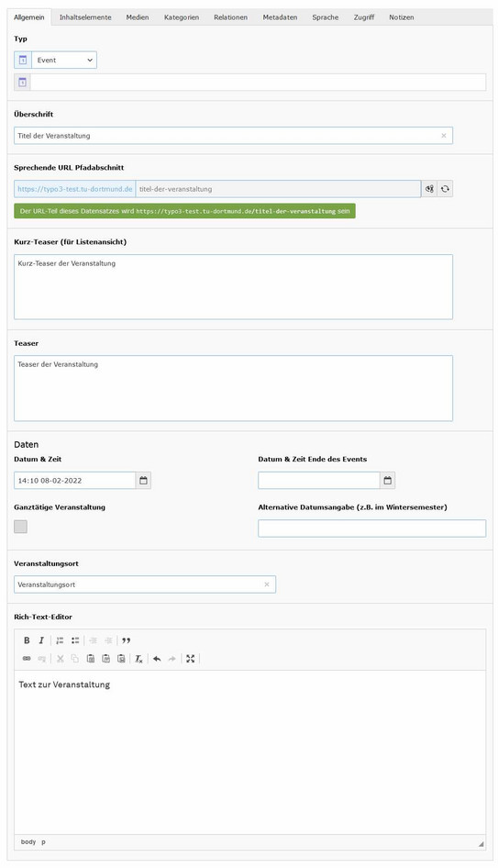The height and width of the screenshot is (868, 498).
Task: Undo the last editor action
Action: pos(157,659)
